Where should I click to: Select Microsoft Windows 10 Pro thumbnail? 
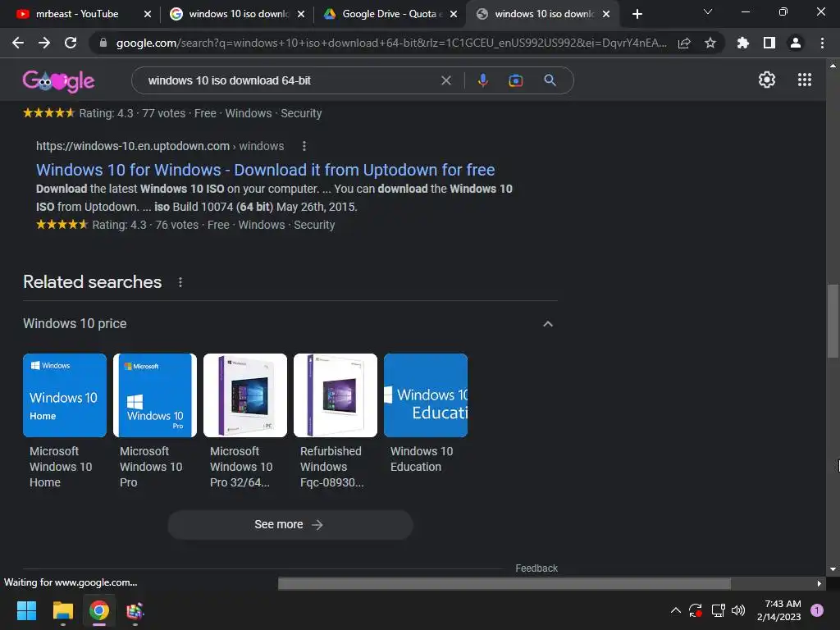point(155,395)
